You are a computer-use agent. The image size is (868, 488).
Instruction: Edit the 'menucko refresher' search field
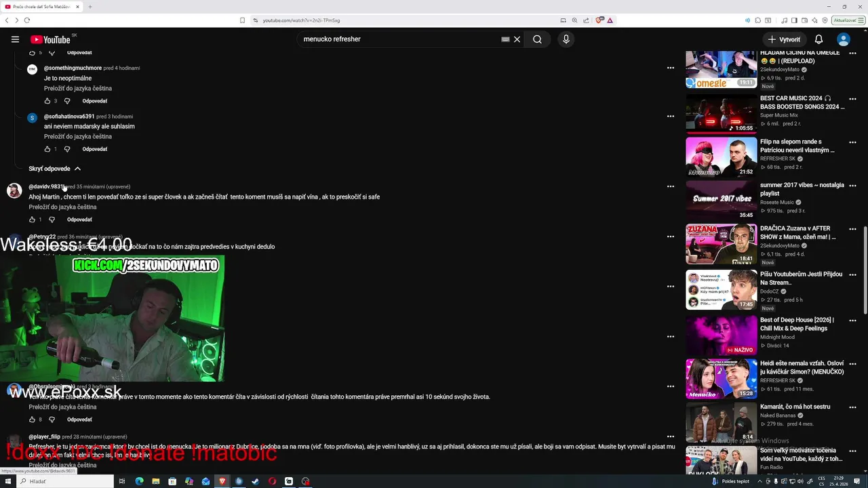click(400, 39)
